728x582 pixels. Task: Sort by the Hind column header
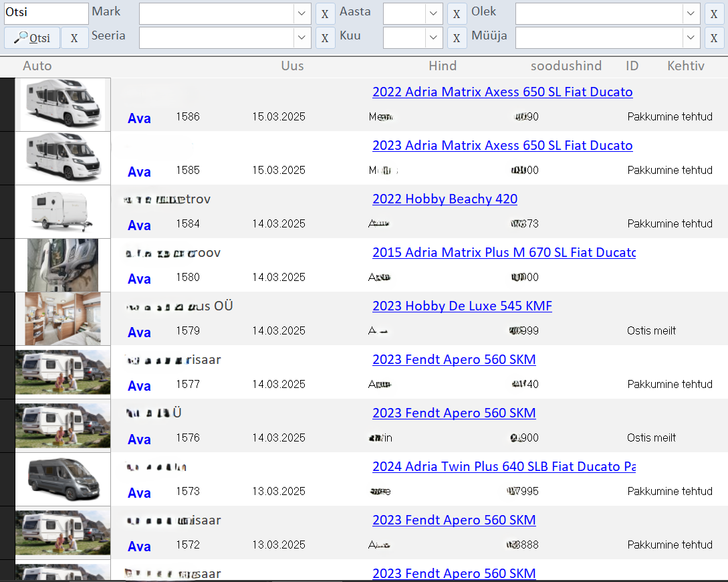coord(443,66)
